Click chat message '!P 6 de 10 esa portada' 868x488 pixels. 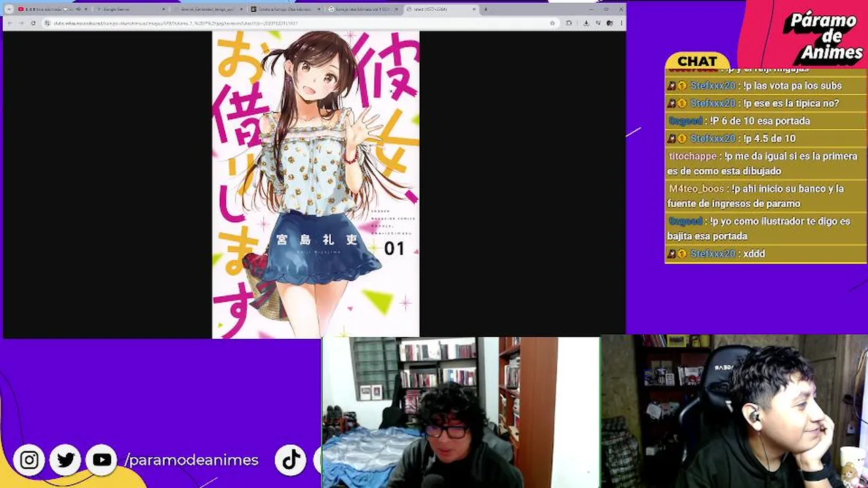point(759,121)
